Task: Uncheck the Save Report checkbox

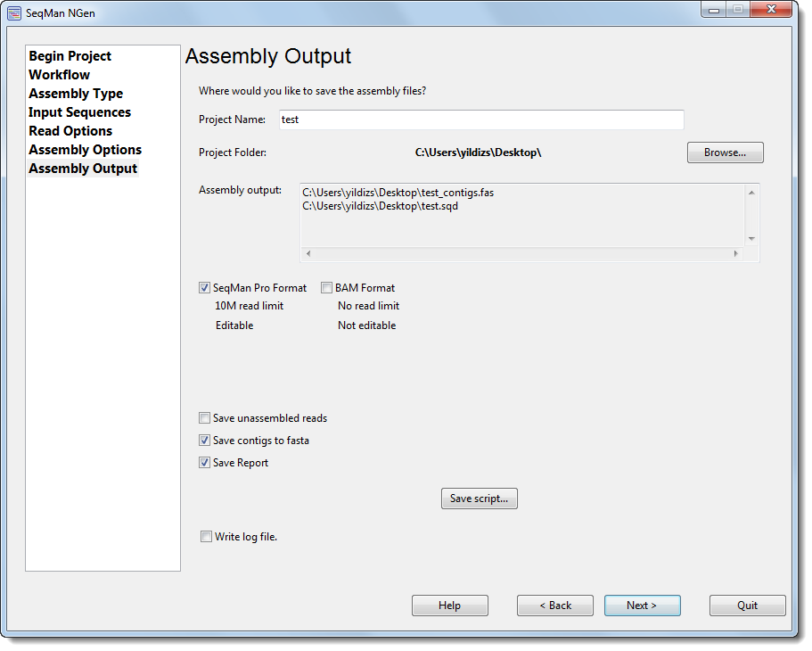Action: [x=204, y=462]
